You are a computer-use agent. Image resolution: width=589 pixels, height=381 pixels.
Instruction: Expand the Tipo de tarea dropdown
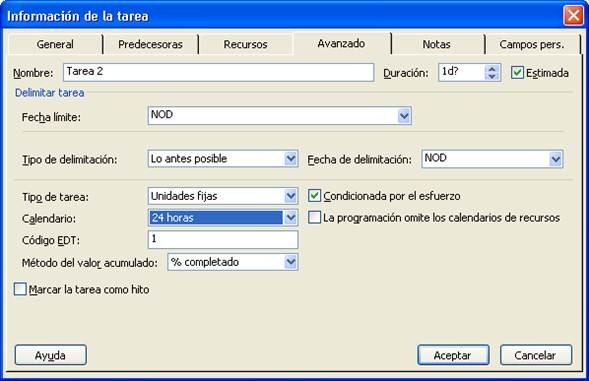coord(290,196)
